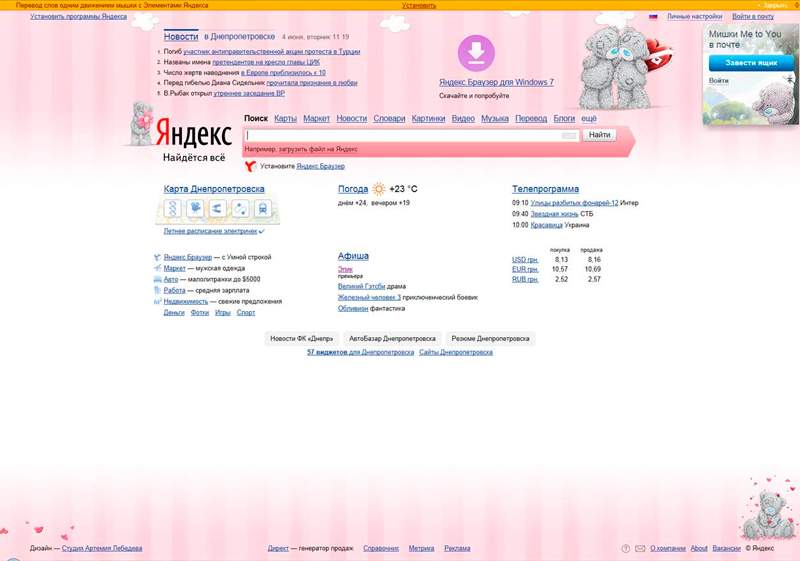Image resolution: width=800 pixels, height=561 pixels.
Task: Click the train schedule icon on the map widget
Action: coord(263,208)
